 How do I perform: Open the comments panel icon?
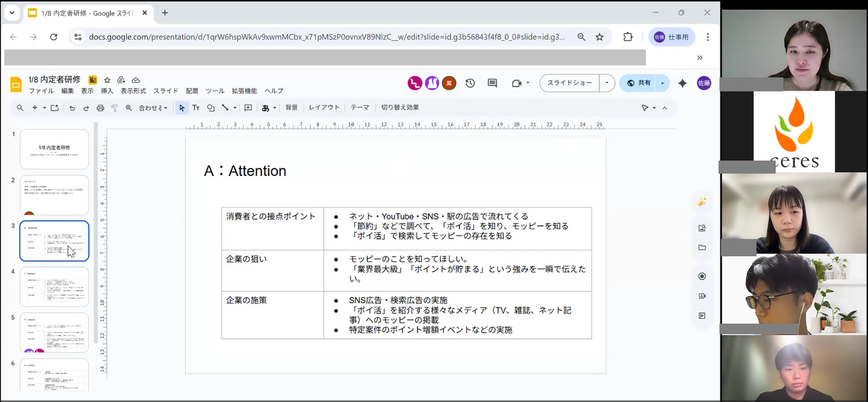492,83
